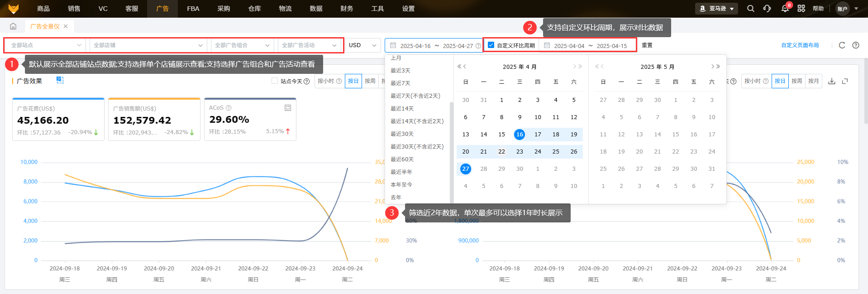Go to next month in May calendar
The image size is (868, 294).
point(712,67)
